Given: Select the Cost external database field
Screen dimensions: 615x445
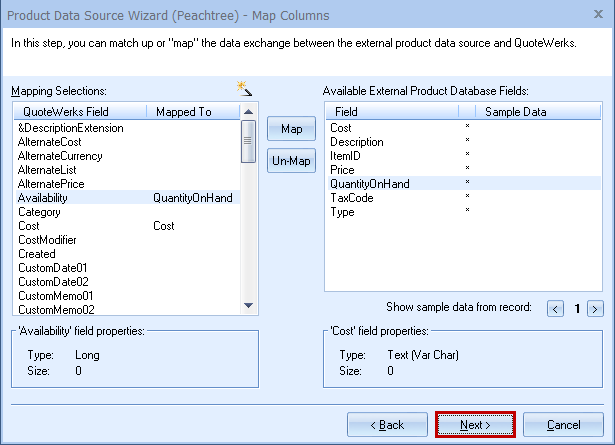Looking at the screenshot, I should coord(464,128).
